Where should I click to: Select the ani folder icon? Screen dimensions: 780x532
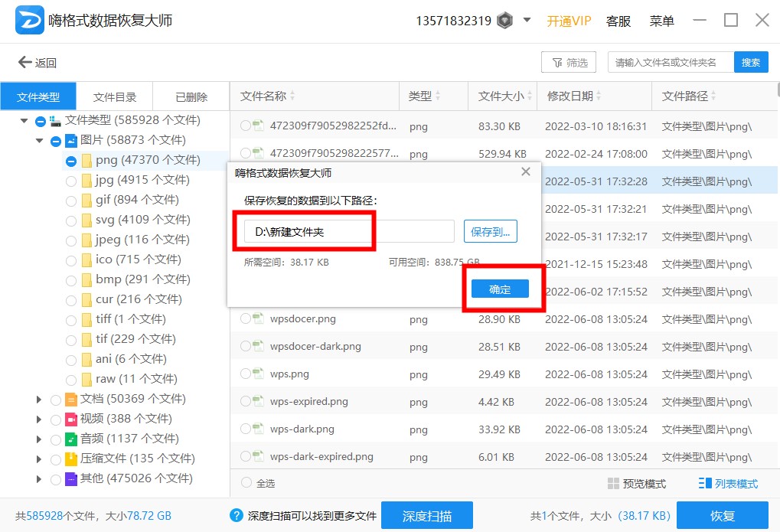(x=86, y=359)
